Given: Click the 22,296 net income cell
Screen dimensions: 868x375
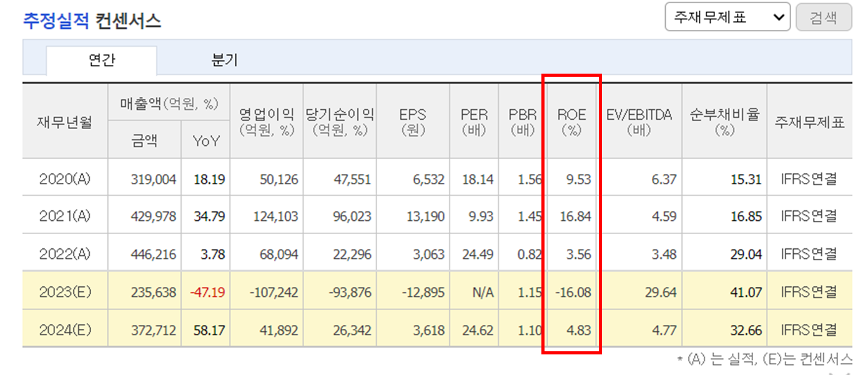Looking at the screenshot, I should point(352,254).
